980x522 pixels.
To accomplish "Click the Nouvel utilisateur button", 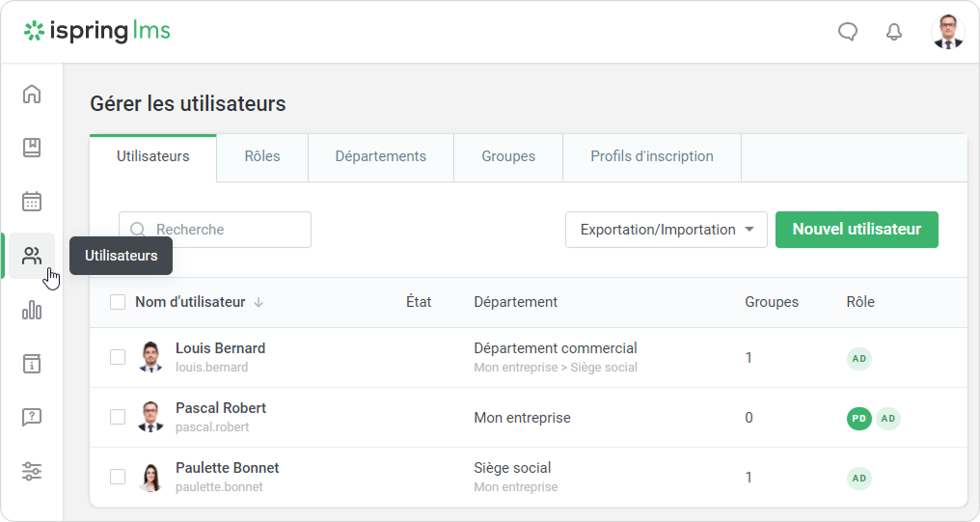I will [857, 230].
